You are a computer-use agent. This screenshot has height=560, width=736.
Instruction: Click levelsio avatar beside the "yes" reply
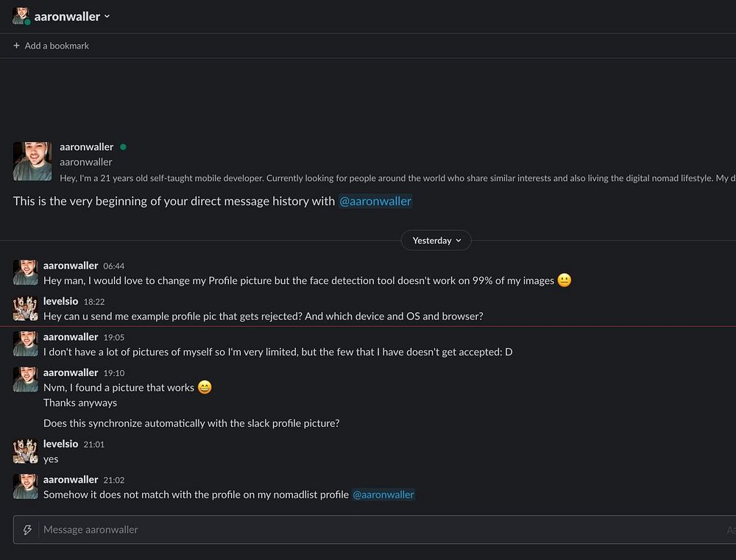25,451
